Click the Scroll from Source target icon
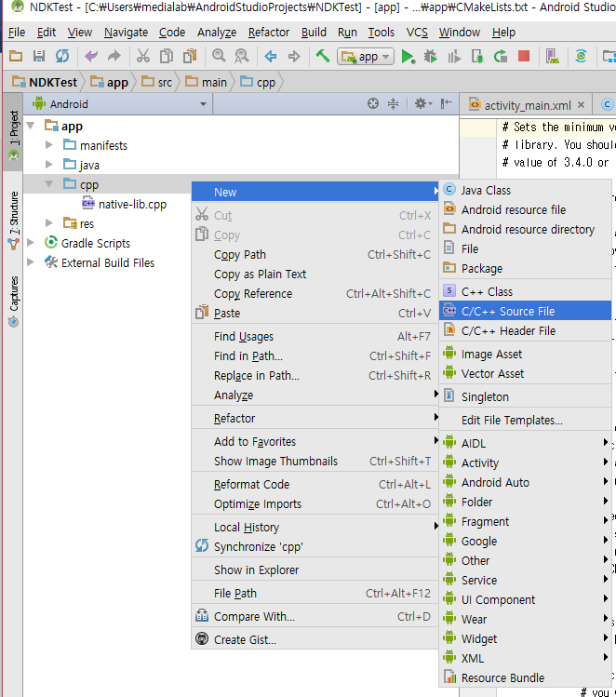616x697 pixels. click(x=373, y=103)
